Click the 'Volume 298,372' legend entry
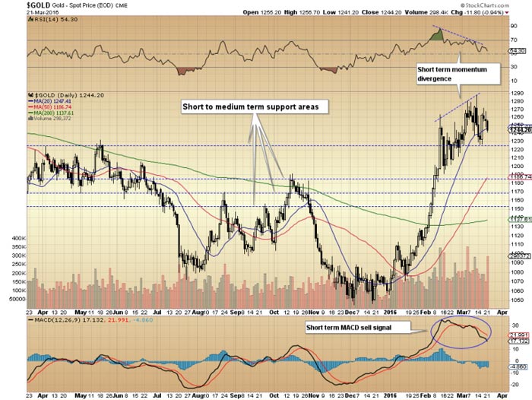The width and height of the screenshot is (532, 400). (50, 119)
